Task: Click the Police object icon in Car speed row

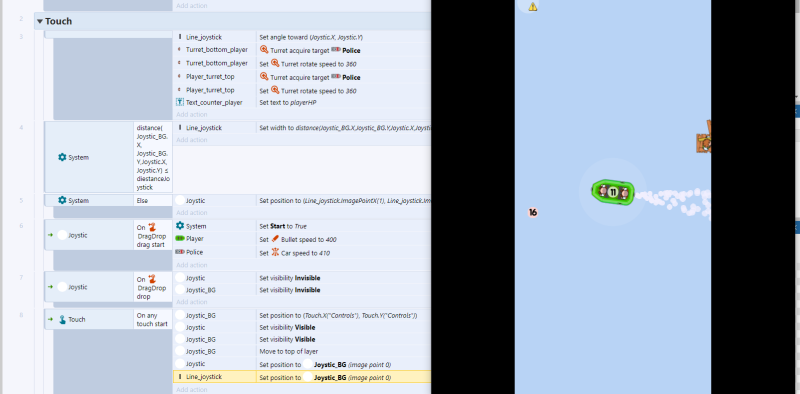Action: [x=180, y=252]
